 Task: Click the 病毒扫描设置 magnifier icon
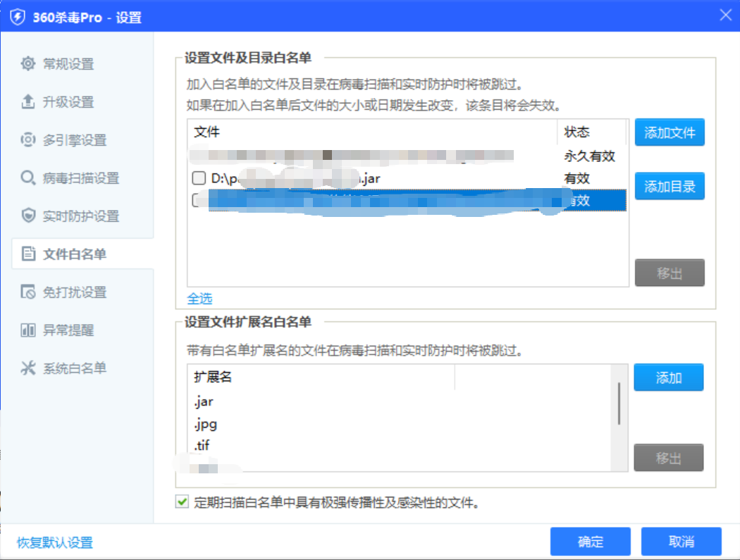28,178
